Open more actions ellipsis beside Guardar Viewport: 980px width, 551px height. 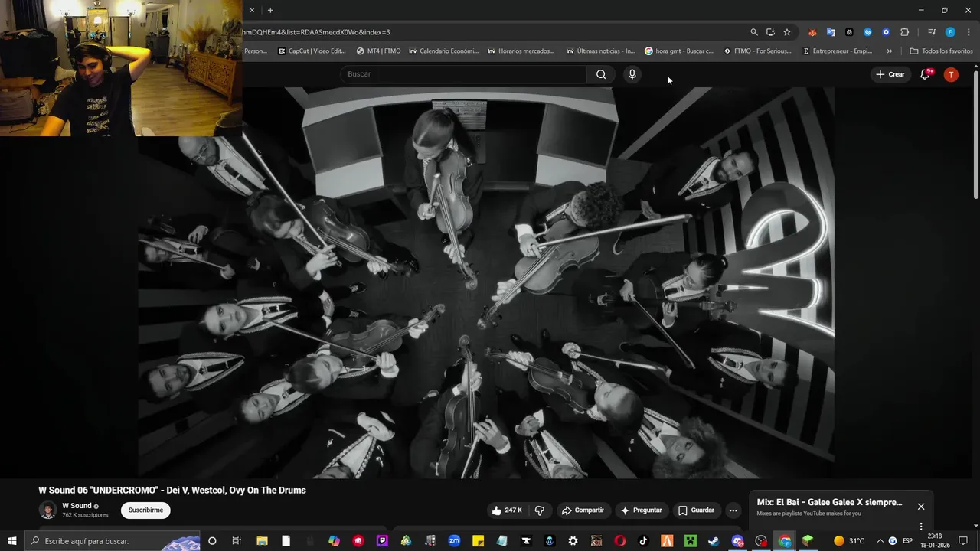tap(733, 510)
